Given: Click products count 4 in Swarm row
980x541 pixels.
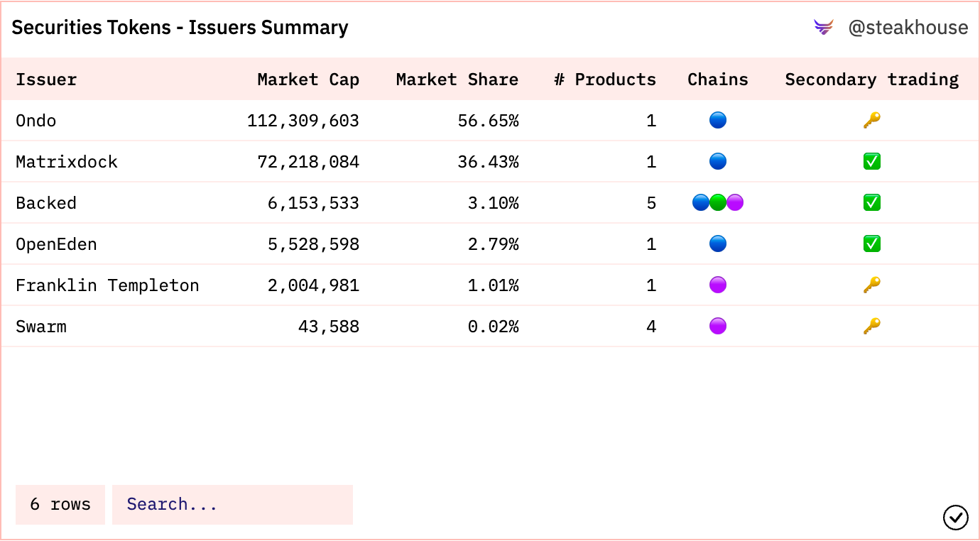Looking at the screenshot, I should (x=651, y=327).
